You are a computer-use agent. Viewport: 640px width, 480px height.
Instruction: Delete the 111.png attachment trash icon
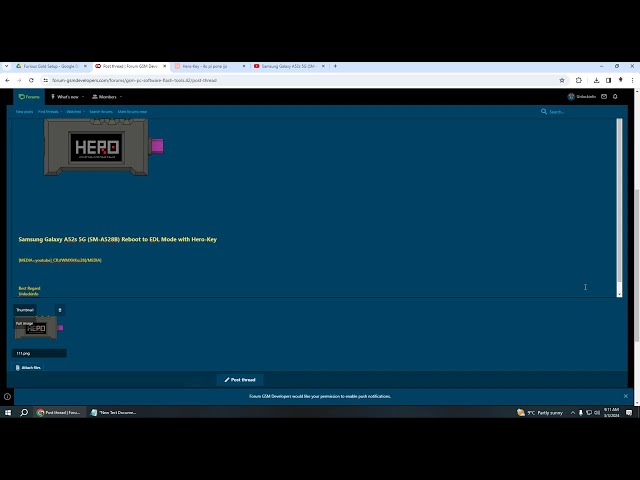(x=60, y=311)
